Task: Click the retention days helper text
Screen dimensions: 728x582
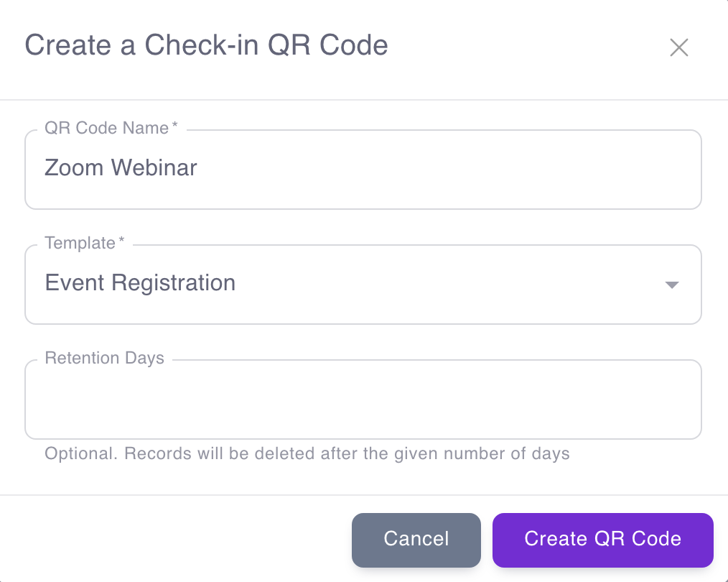Action: [307, 453]
